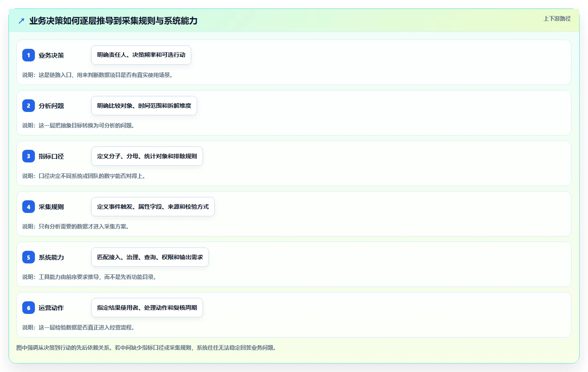The width and height of the screenshot is (588, 372).
Task: Click the number 5 badge for 系统能力
Action: point(29,257)
